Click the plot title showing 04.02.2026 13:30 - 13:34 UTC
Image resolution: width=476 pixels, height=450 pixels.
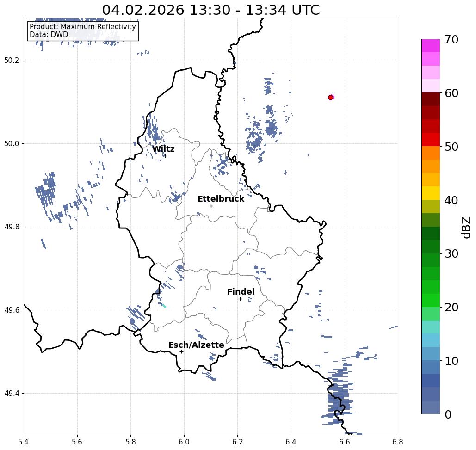(x=210, y=10)
